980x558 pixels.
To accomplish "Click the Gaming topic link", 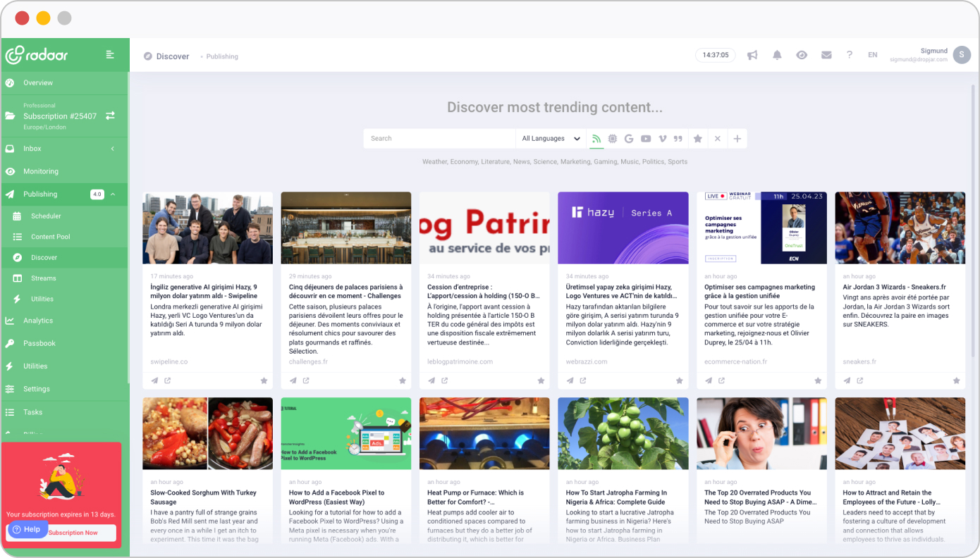I will [x=605, y=162].
